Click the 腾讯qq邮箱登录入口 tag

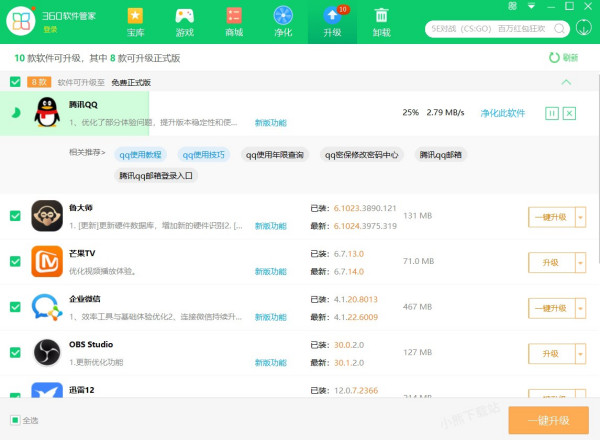pos(156,176)
